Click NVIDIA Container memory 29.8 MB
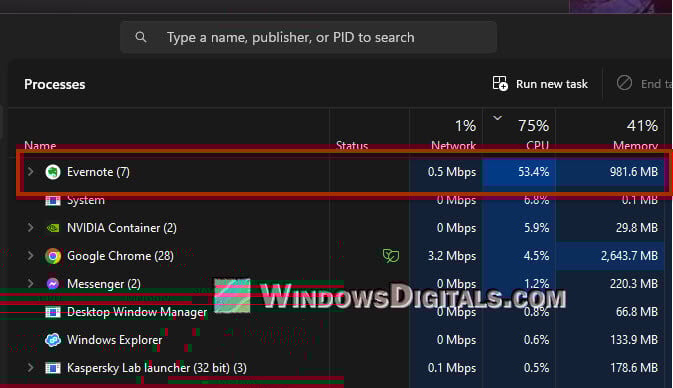Viewport: 673px width, 388px height. (x=637, y=228)
